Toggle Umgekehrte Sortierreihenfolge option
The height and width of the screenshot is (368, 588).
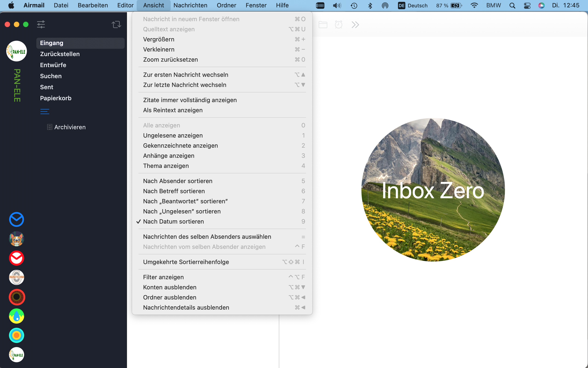(186, 262)
